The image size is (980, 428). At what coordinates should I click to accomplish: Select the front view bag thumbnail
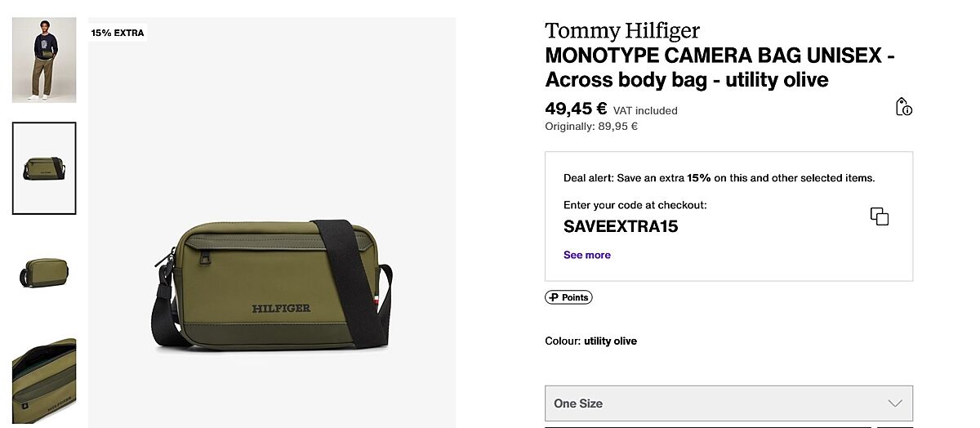[44, 168]
